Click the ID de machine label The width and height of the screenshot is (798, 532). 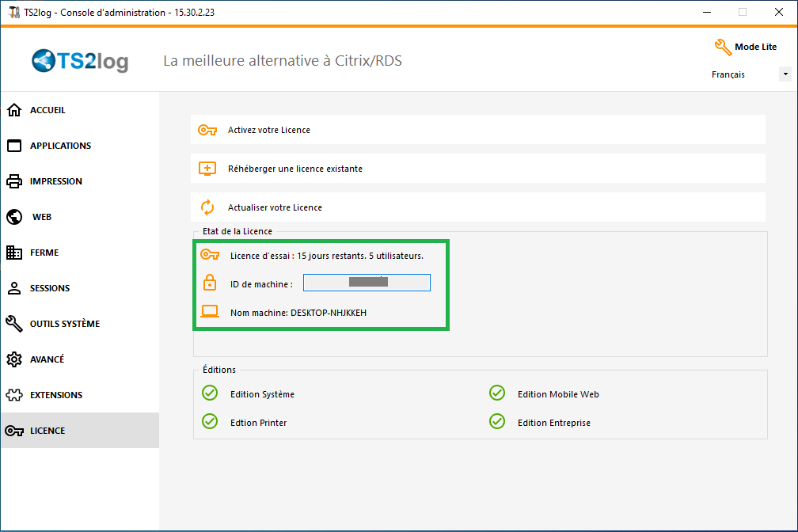pos(261,284)
